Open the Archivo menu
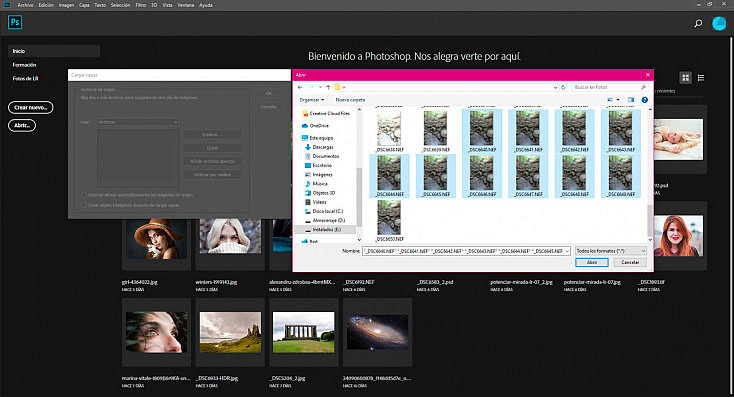Viewport: 734px width, 397px height. tap(25, 5)
